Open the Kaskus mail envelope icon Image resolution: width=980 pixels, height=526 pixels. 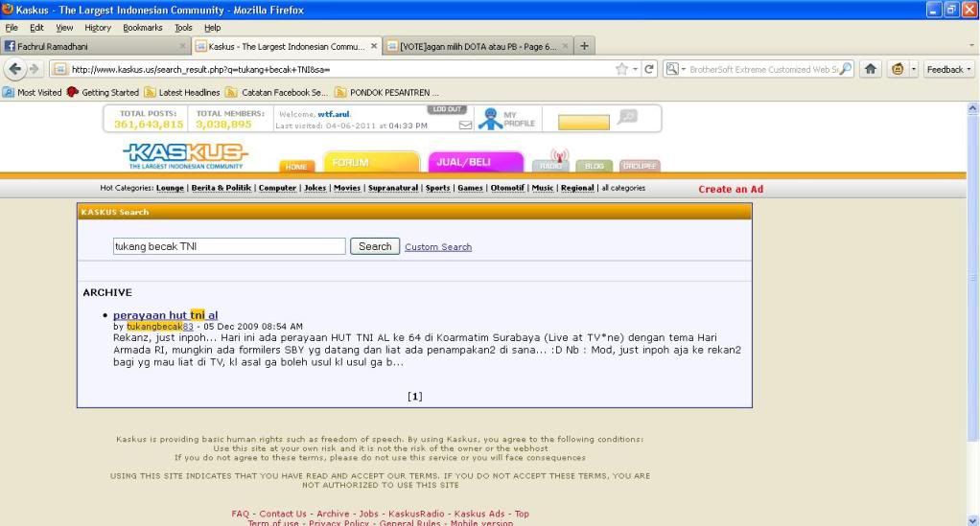465,125
